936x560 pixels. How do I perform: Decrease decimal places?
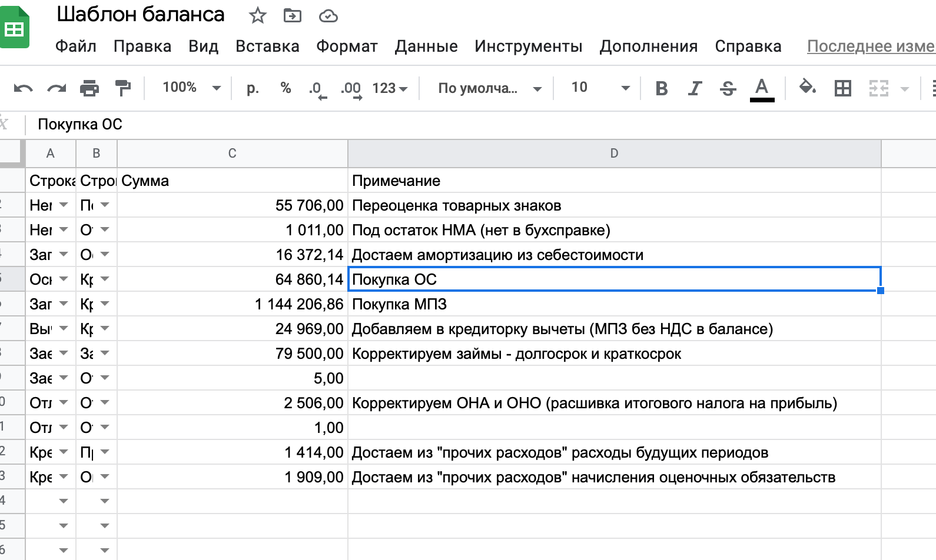(x=317, y=89)
